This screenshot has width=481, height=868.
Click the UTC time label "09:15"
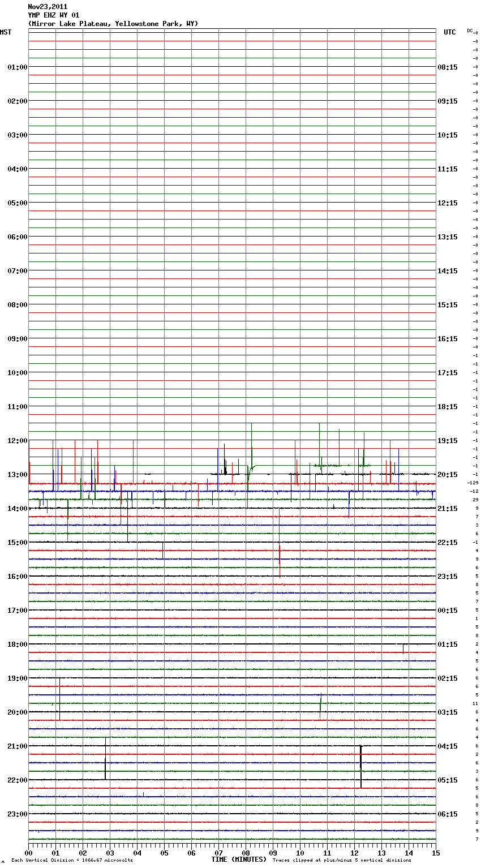(x=448, y=101)
